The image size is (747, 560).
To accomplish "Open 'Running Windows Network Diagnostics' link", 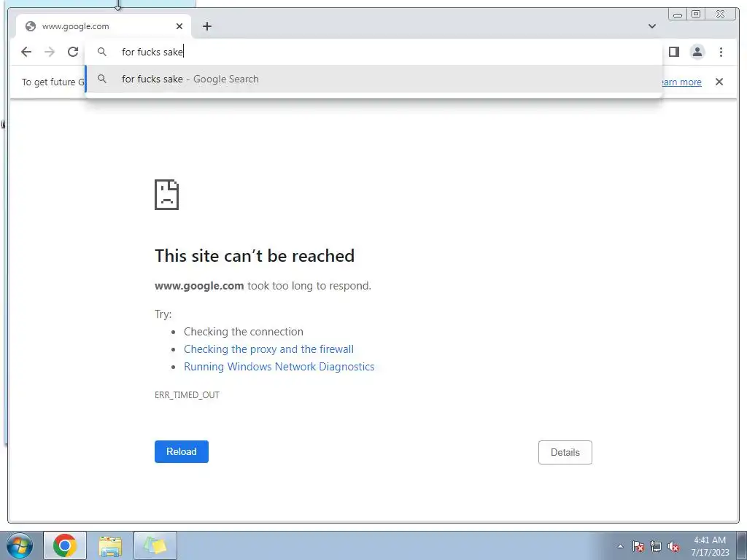I will pyautogui.click(x=279, y=367).
